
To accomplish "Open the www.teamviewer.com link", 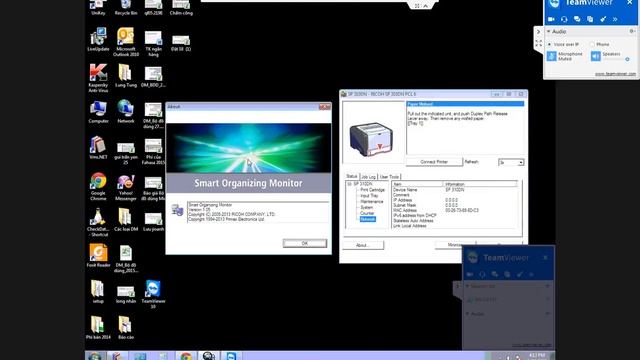I will click(x=615, y=74).
